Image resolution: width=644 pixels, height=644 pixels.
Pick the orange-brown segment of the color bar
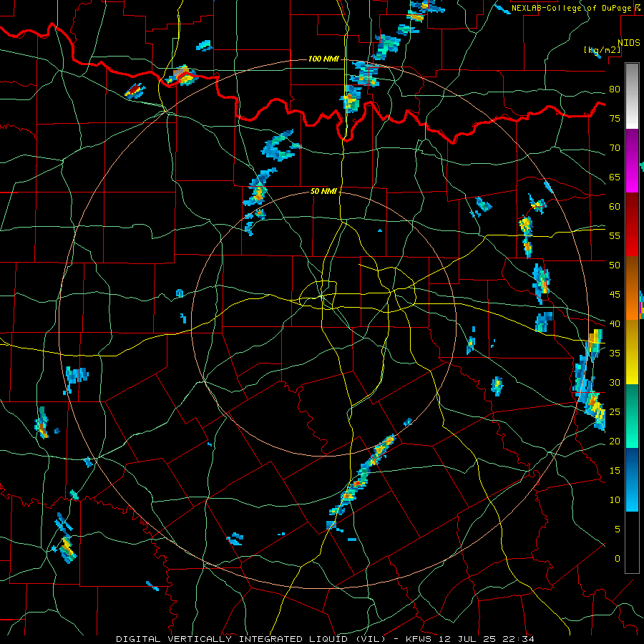coord(632,288)
